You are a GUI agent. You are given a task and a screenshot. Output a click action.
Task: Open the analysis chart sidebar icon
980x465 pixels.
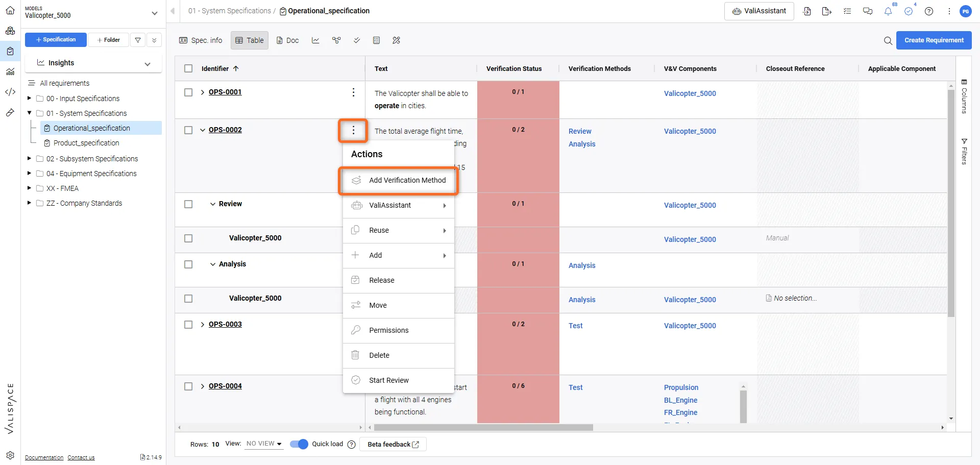(x=10, y=71)
